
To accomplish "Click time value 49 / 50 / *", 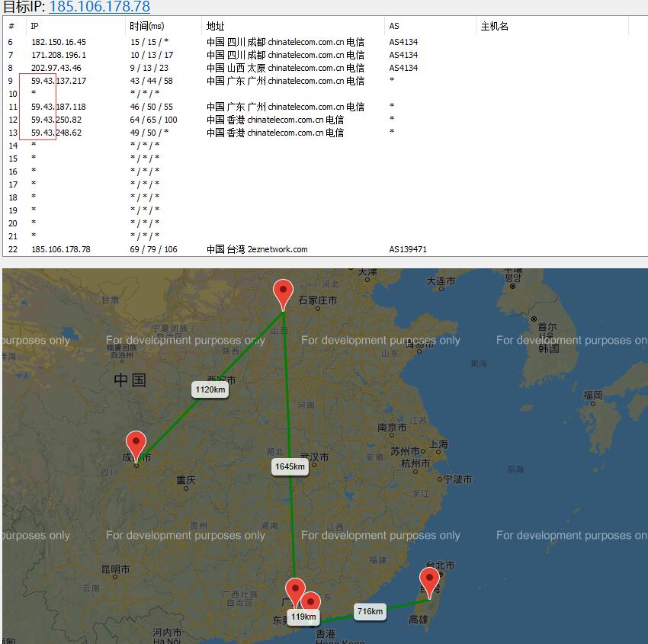I will click(x=149, y=133).
